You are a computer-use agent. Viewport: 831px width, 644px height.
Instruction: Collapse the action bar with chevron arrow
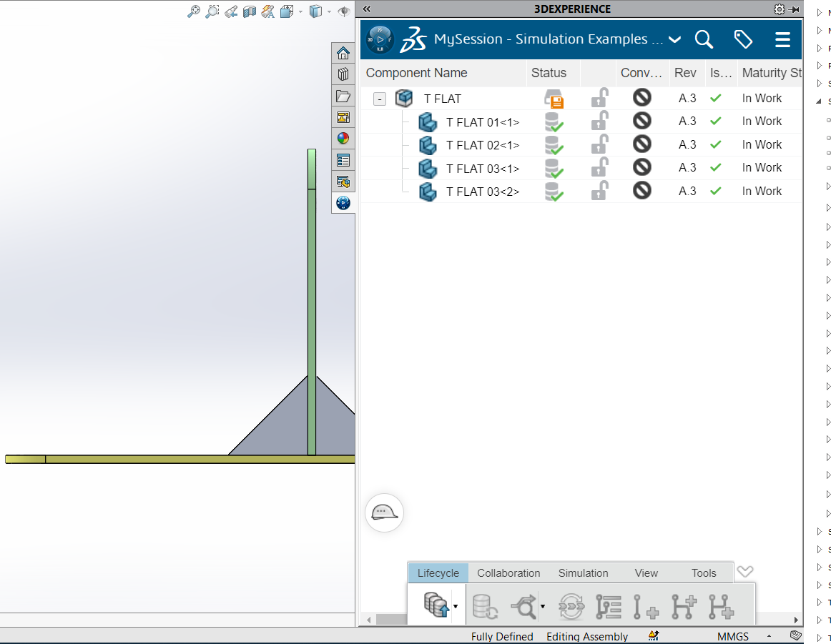click(745, 571)
